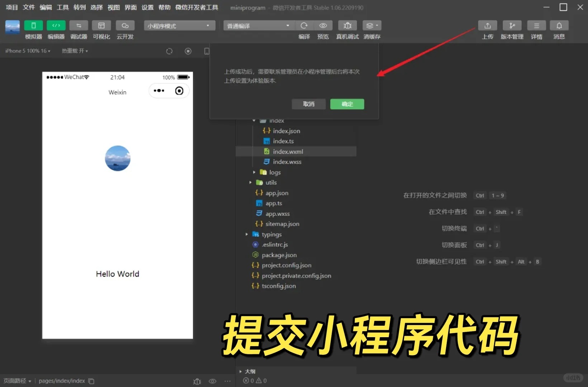
Task: Toggle the Simulator (模拟器) panel
Action: point(33,26)
